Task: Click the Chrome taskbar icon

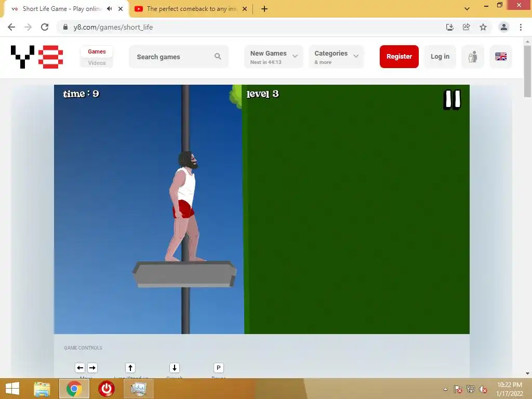Action: pos(74,389)
